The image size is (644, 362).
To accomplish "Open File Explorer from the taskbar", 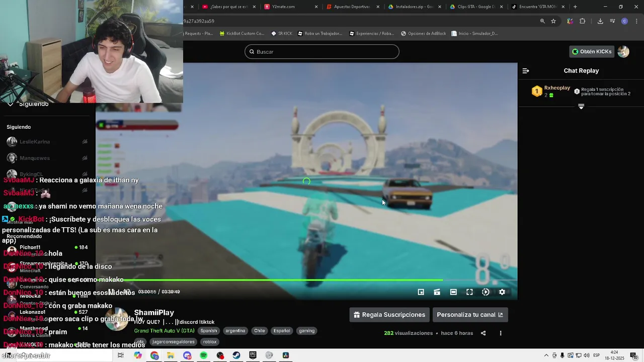I will 171,355.
